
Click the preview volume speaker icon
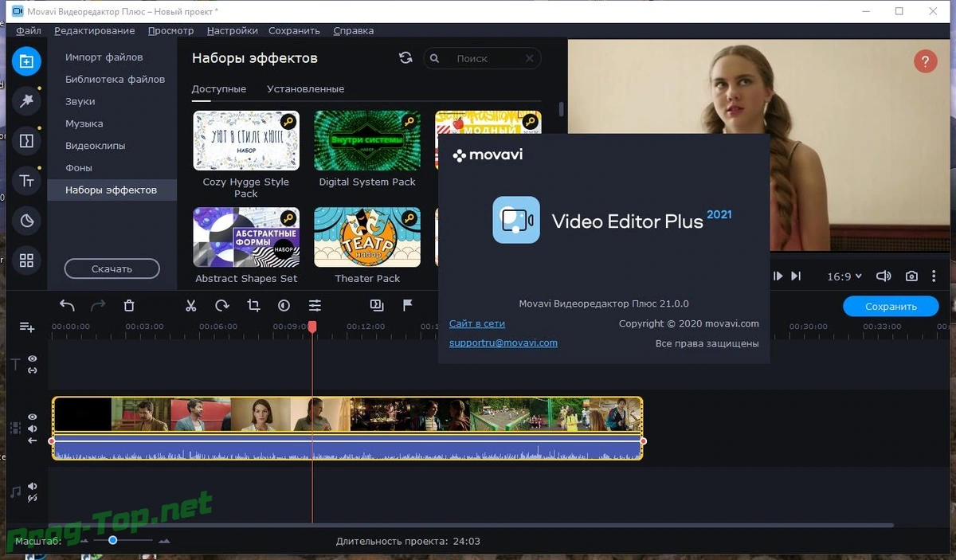[x=884, y=276]
